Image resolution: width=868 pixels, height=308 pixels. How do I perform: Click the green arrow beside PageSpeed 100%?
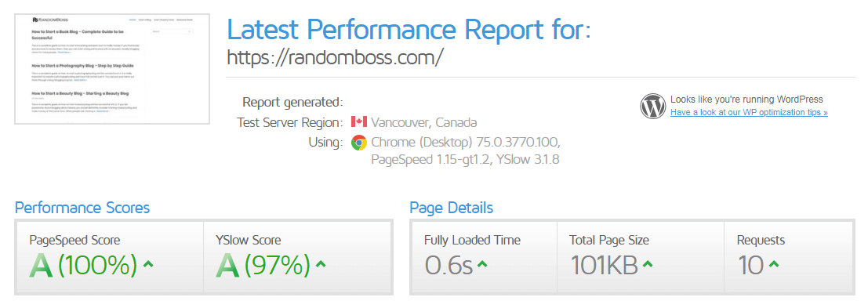[x=148, y=264]
